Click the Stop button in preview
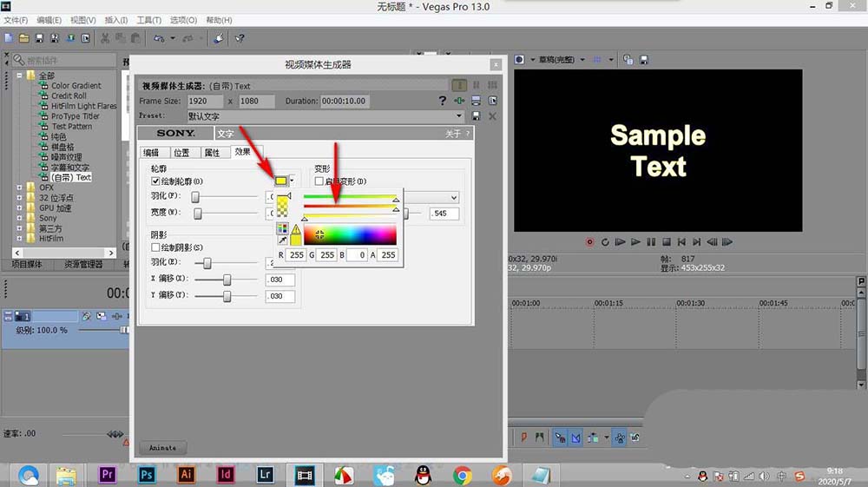 667,242
